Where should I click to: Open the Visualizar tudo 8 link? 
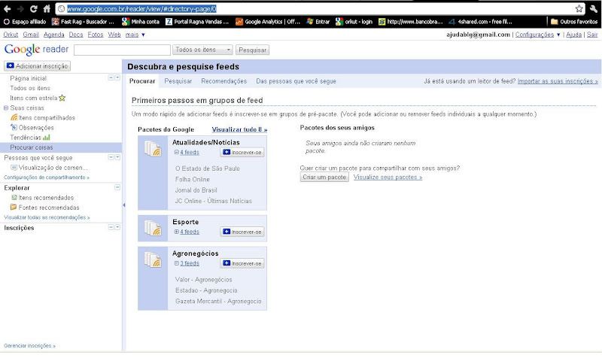coord(239,129)
